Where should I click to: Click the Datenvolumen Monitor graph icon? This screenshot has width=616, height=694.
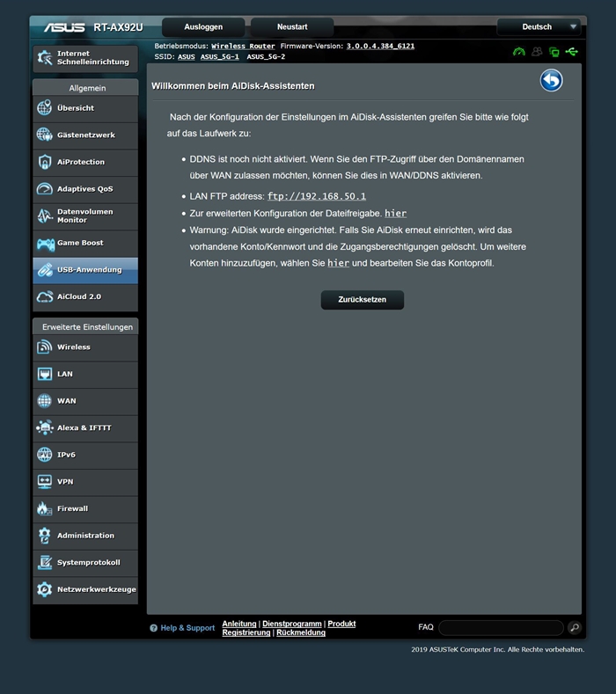point(44,216)
